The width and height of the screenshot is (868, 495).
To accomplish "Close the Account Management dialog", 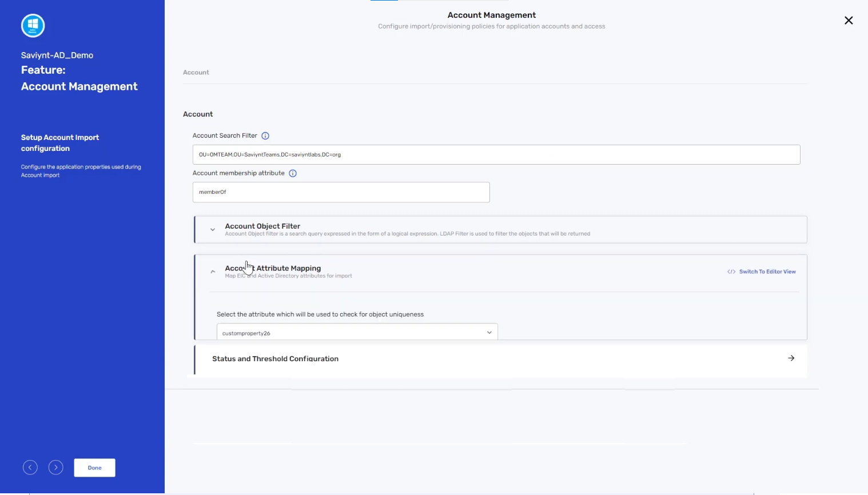I will click(849, 21).
